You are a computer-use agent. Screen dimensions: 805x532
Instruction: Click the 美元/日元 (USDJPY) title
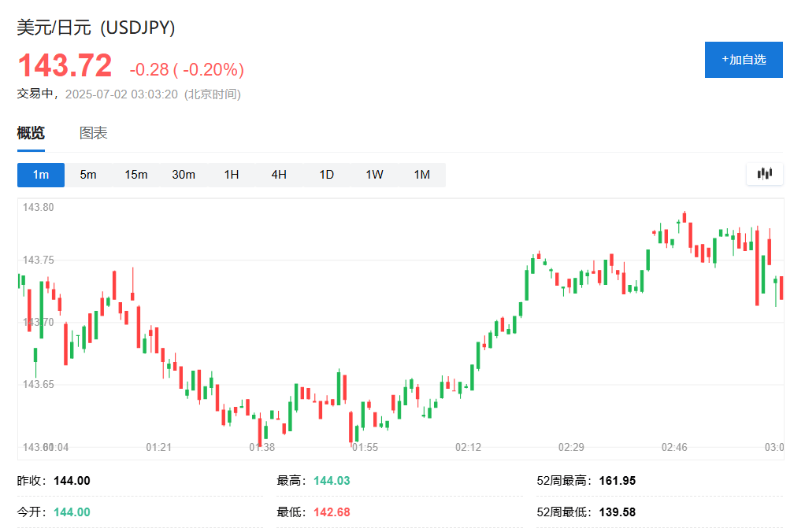(95, 28)
